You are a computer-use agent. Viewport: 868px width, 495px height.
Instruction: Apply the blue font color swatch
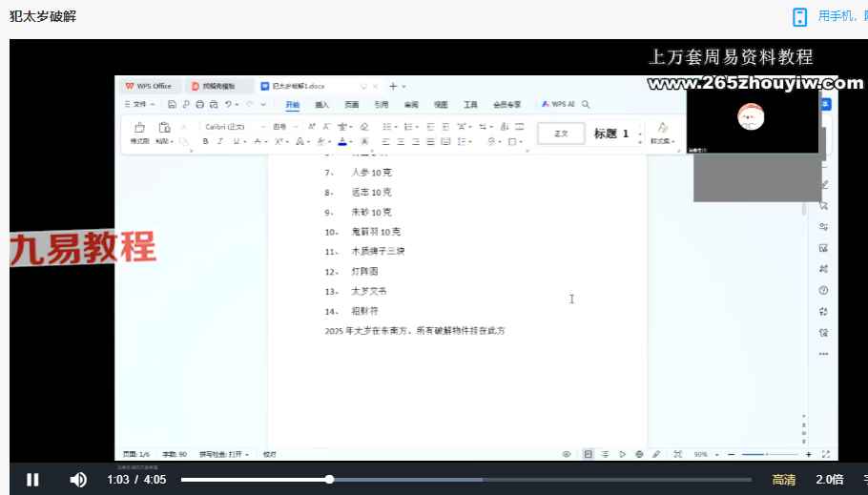click(x=342, y=142)
